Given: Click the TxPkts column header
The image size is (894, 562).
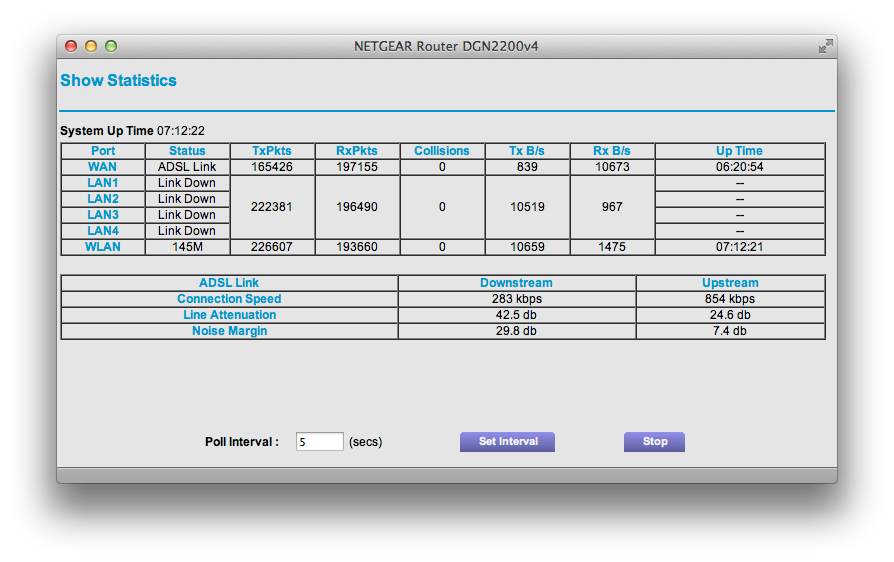Looking at the screenshot, I should tap(272, 151).
